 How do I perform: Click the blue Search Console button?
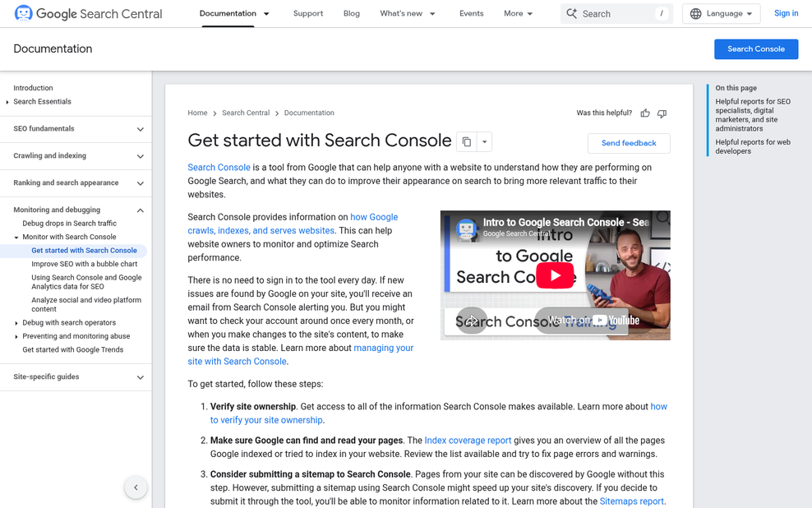(756, 49)
